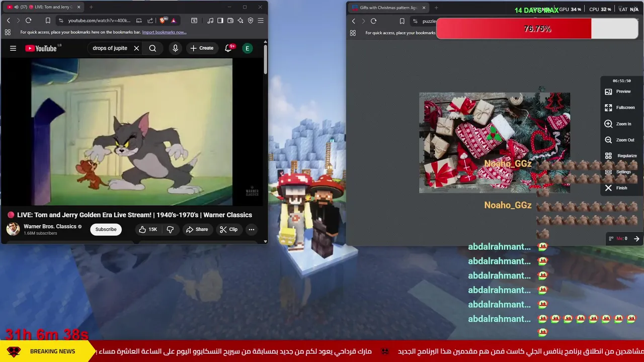Clear the YouTube search text
Image resolution: width=644 pixels, height=362 pixels.
pos(136,48)
